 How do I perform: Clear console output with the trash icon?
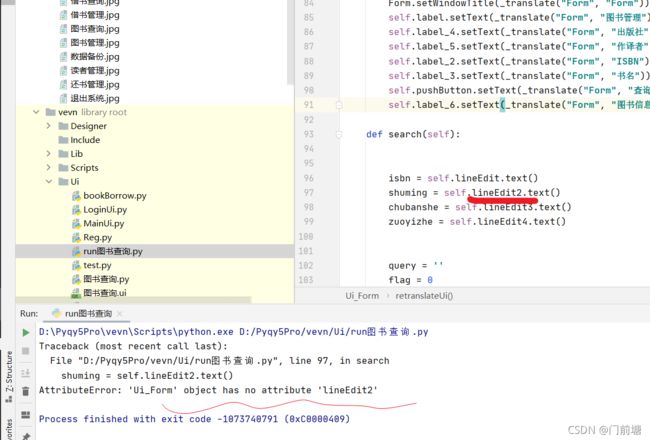[25, 391]
